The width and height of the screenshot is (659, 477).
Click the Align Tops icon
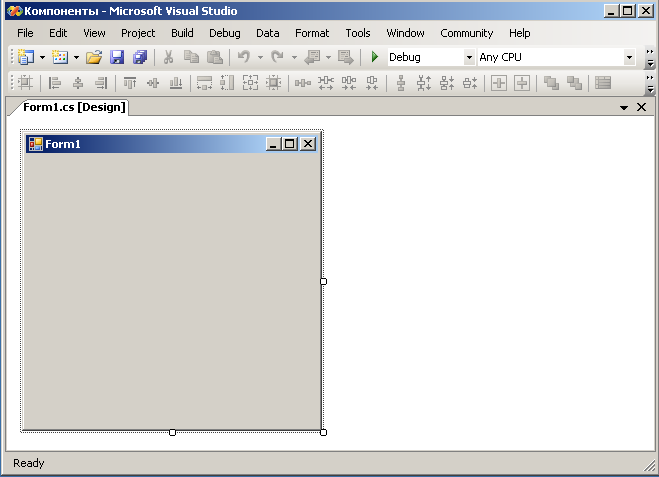(130, 83)
